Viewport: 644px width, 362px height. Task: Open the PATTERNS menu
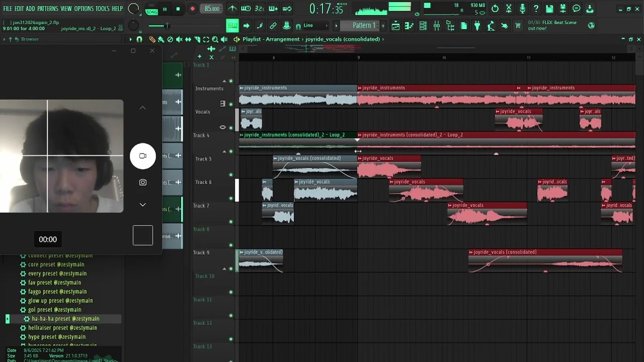tap(48, 9)
